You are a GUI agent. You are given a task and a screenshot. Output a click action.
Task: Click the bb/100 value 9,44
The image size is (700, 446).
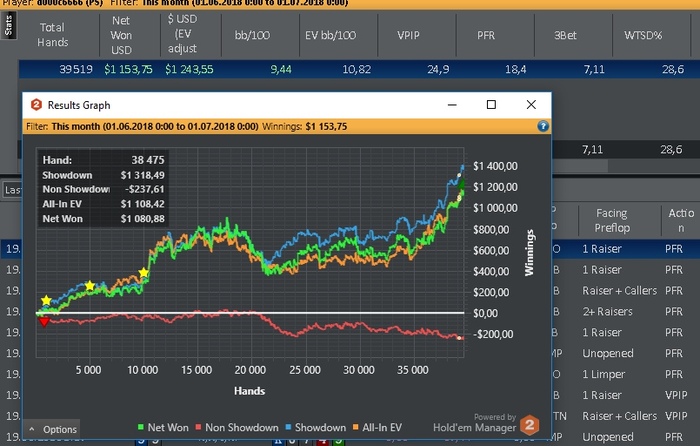coord(281,70)
